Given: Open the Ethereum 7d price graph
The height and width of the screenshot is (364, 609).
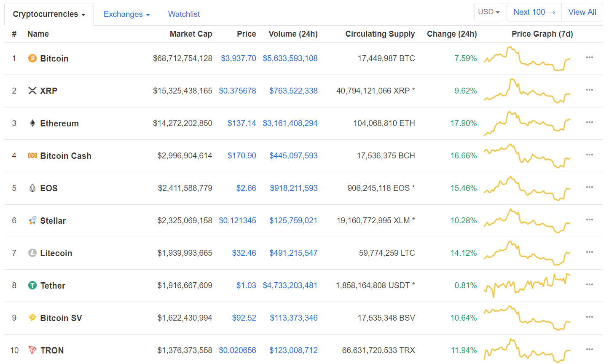Looking at the screenshot, I should pyautogui.click(x=527, y=123).
